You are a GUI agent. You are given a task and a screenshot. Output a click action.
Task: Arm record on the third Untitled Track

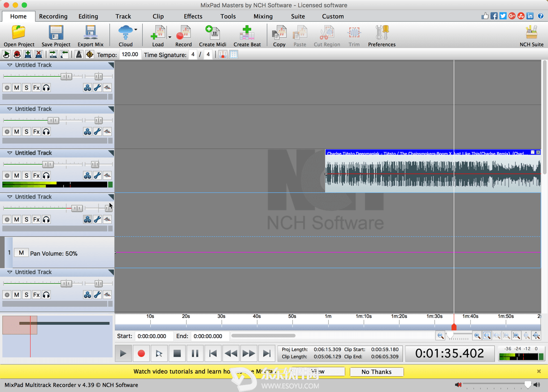coord(7,176)
